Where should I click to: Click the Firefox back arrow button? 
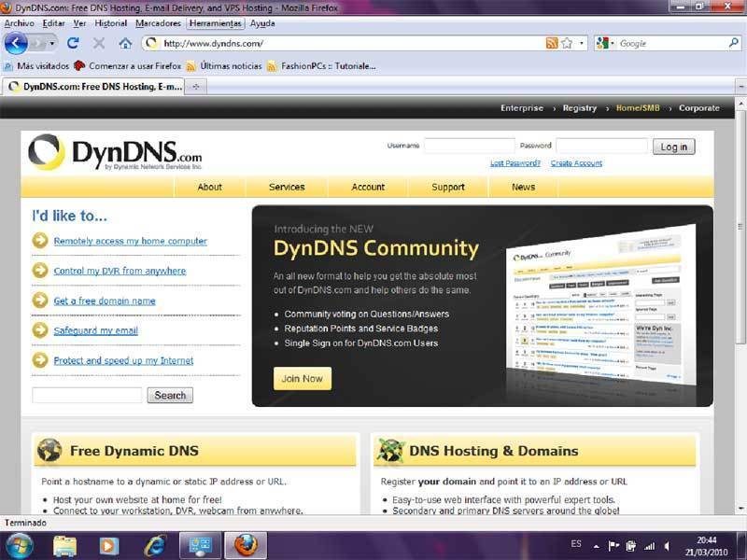tap(16, 43)
